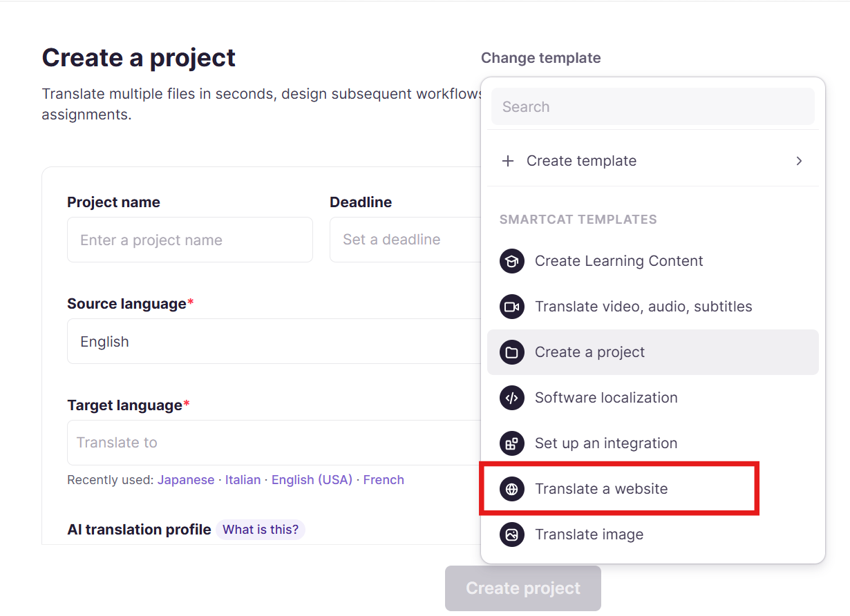The width and height of the screenshot is (850, 616).
Task: Click the Set up an integration icon
Action: point(511,443)
